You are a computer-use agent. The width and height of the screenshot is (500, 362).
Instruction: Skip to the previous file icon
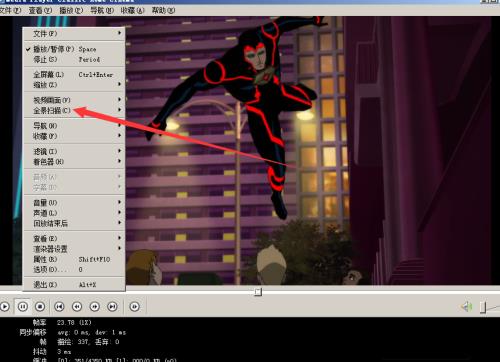[x=59, y=306]
